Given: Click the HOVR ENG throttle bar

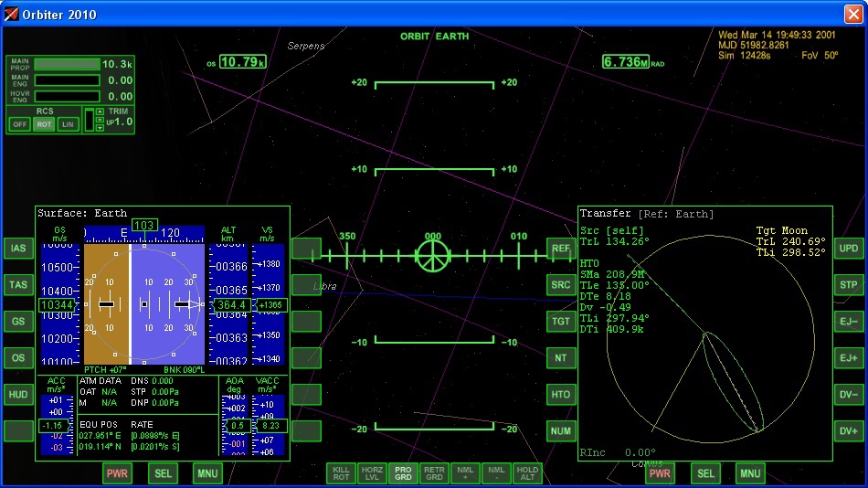Looking at the screenshot, I should point(67,96).
